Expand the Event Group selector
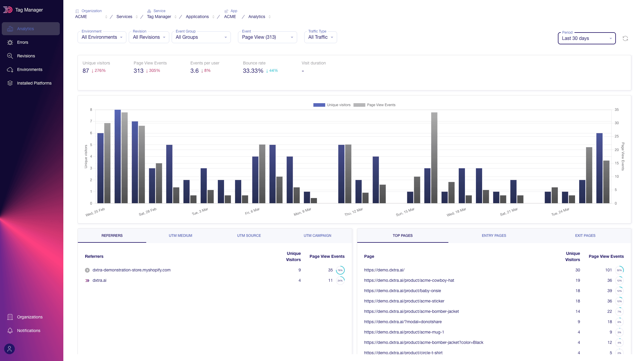Viewport: 644px width, 361px height. pyautogui.click(x=201, y=37)
